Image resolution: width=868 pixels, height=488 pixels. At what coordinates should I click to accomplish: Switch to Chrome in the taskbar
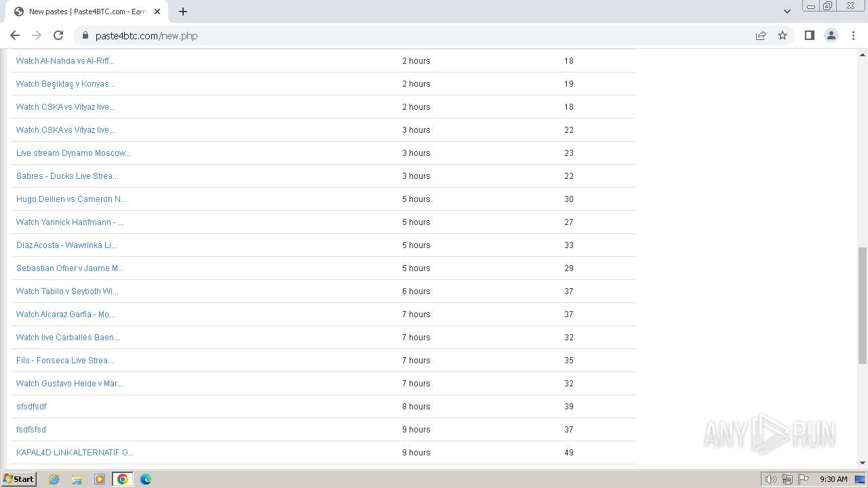123,479
